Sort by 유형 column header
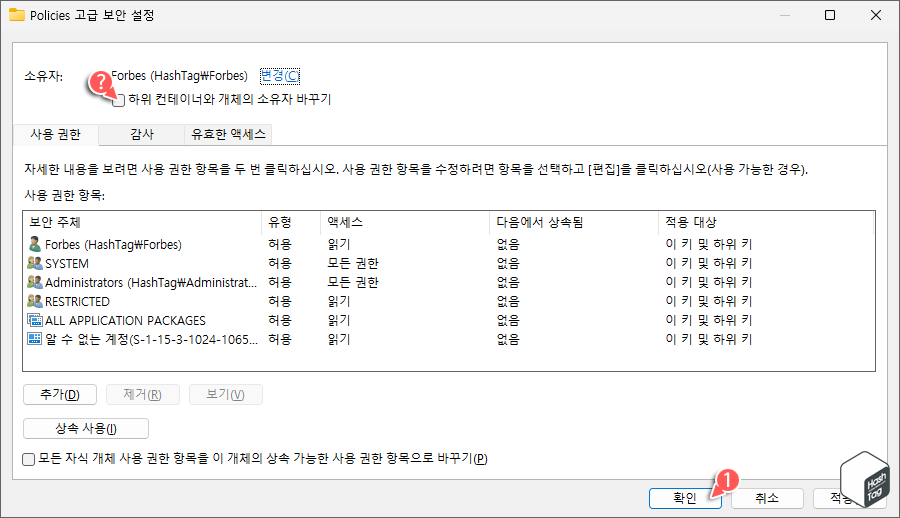The width and height of the screenshot is (900, 518). coord(291,222)
